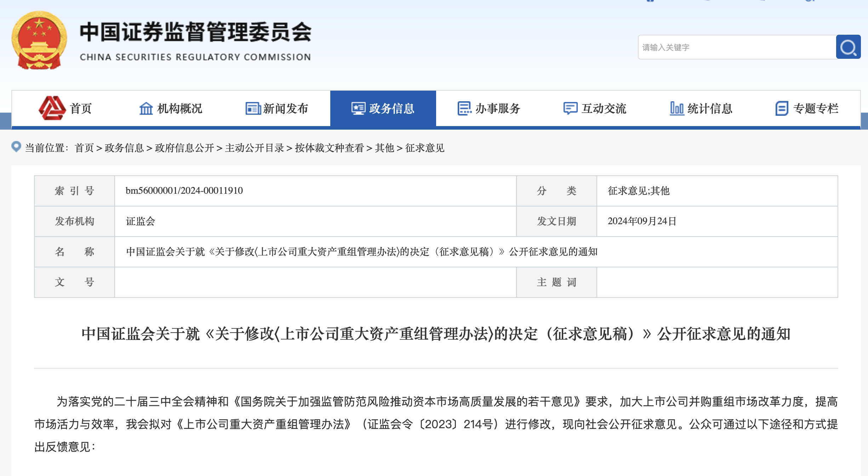Click the page icon beside 专题专栏
Image resolution: width=868 pixels, height=476 pixels.
tap(782, 108)
